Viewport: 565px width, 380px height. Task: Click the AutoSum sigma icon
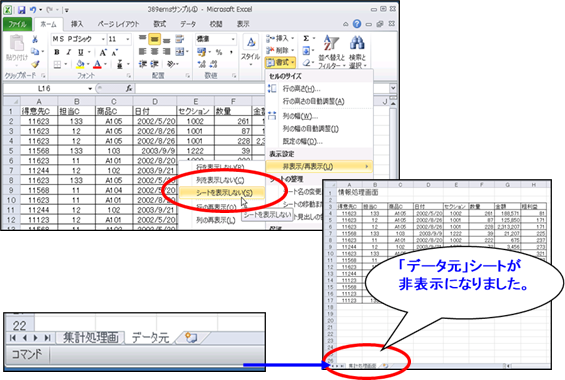[306, 38]
